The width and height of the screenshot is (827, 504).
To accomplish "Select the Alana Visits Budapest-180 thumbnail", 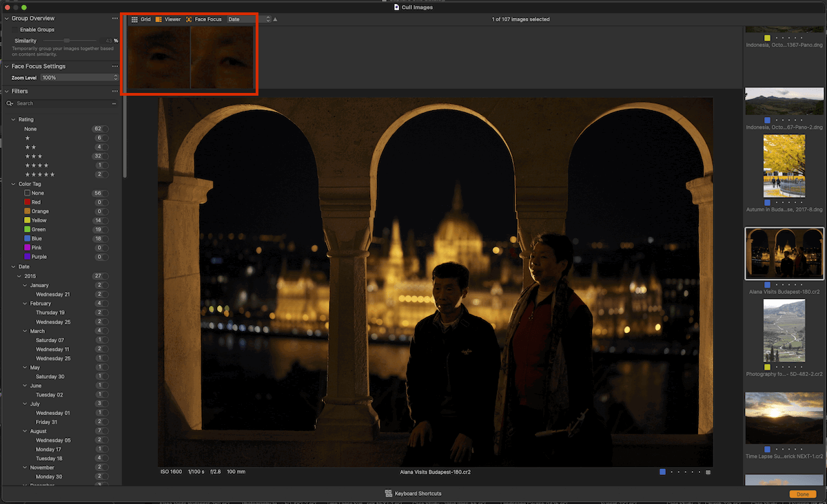I will 784,253.
